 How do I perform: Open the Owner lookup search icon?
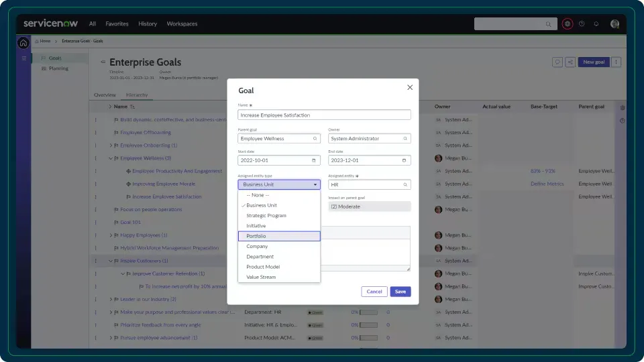click(x=405, y=139)
